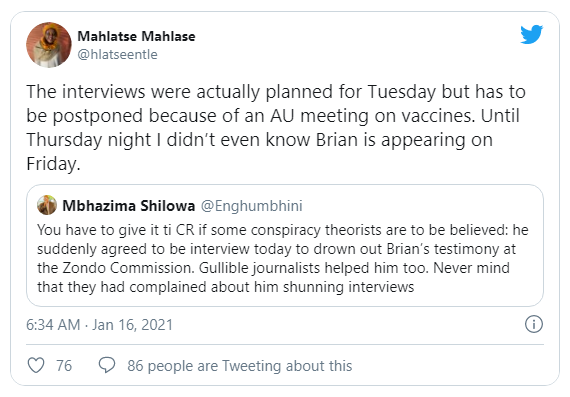570x397 pixels.
Task: Like the tweet with the heart icon
Action: coord(36,365)
